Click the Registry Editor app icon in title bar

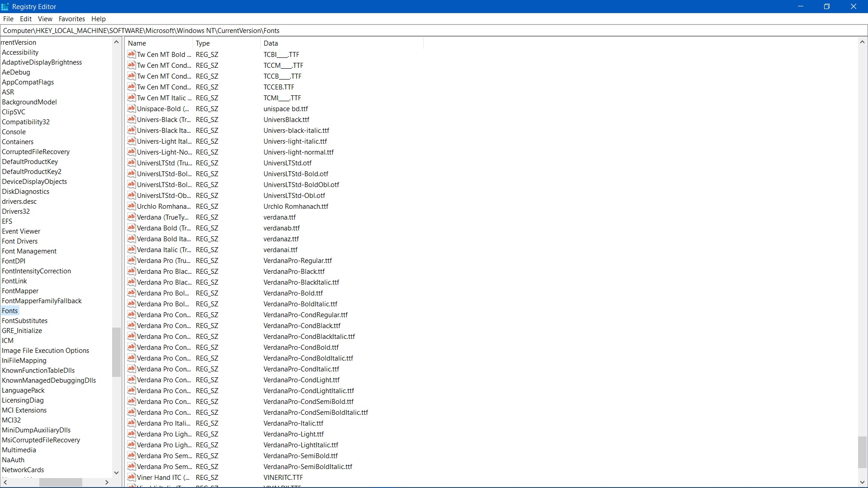point(5,7)
